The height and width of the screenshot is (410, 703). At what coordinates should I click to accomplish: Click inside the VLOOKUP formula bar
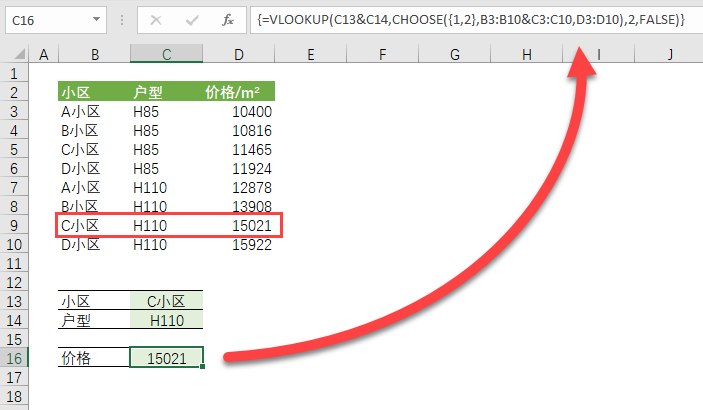[476, 20]
